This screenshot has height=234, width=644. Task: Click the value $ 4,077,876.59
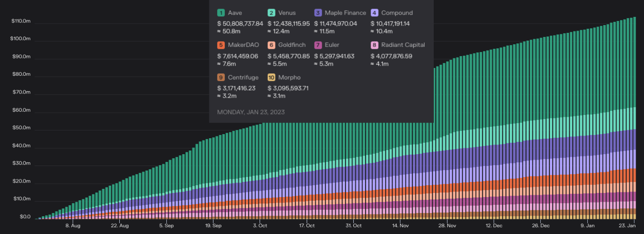pos(391,56)
